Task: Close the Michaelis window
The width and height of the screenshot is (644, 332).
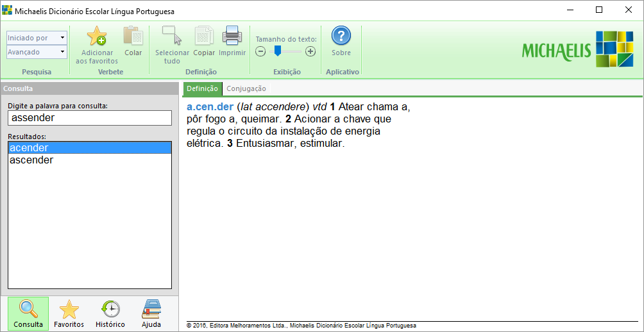Action: (x=629, y=10)
